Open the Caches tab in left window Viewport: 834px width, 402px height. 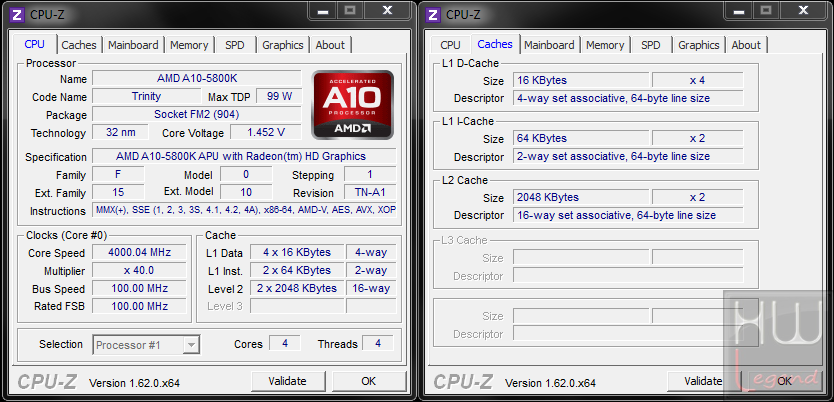79,45
